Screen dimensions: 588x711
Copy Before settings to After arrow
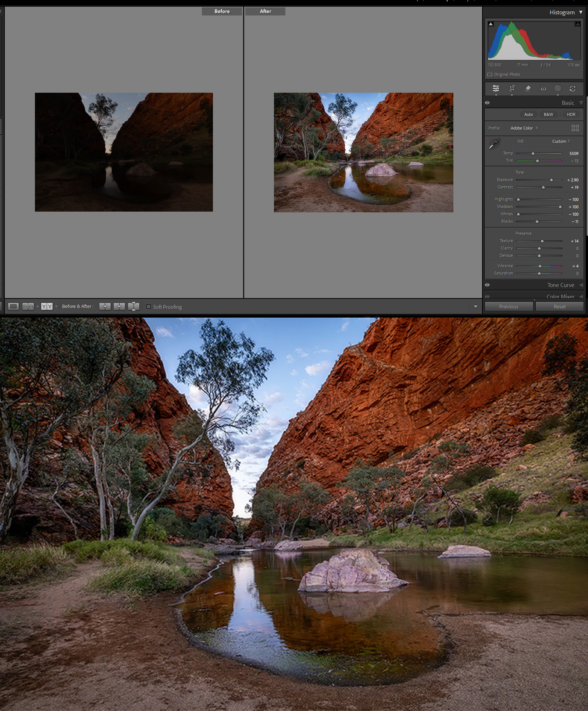tap(105, 307)
